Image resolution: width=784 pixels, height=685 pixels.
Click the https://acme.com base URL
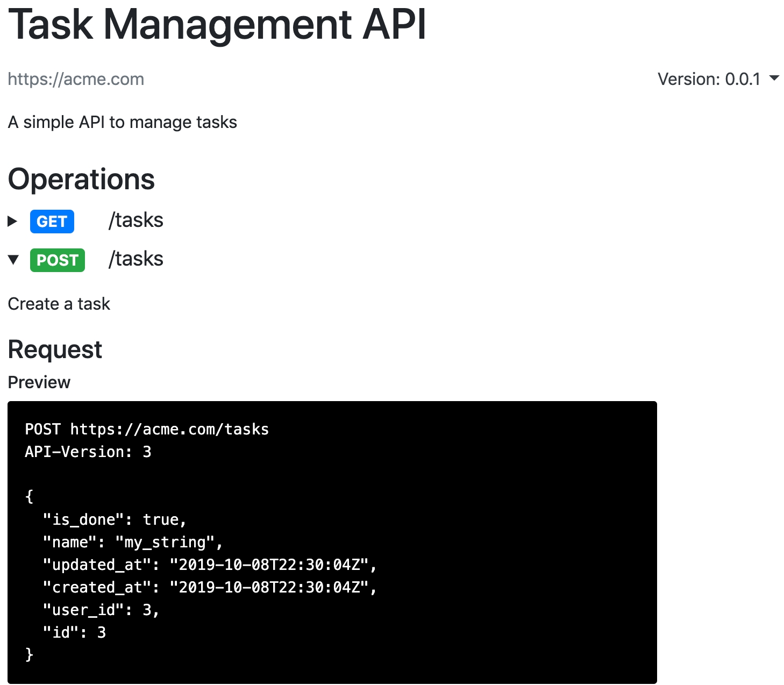(x=76, y=79)
